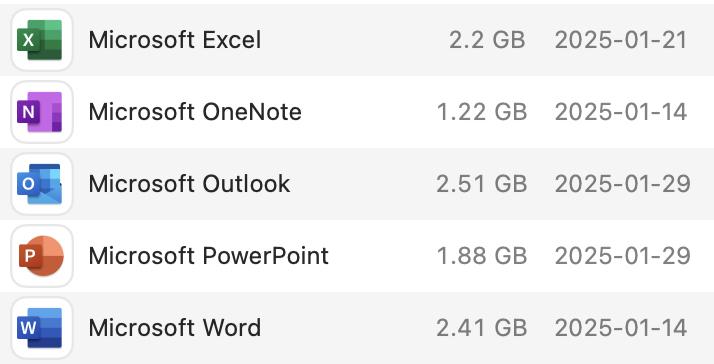The width and height of the screenshot is (714, 364).
Task: Click the Microsoft Word app icon
Action: point(41,328)
